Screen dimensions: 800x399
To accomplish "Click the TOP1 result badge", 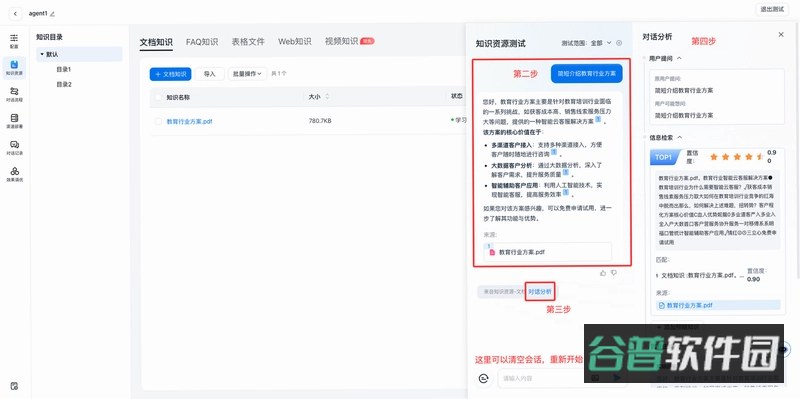I will click(665, 157).
